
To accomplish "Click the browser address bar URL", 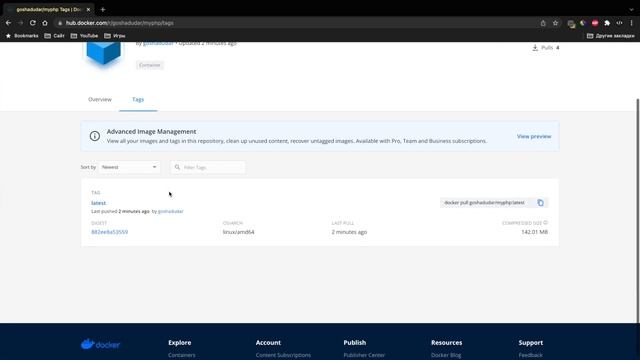I will click(120, 23).
